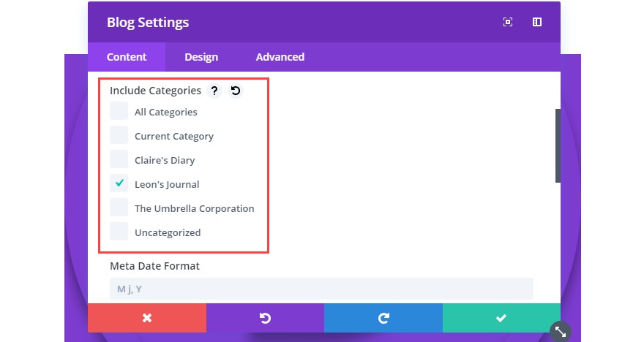Open the Advanced tab
The height and width of the screenshot is (342, 644).
(280, 57)
